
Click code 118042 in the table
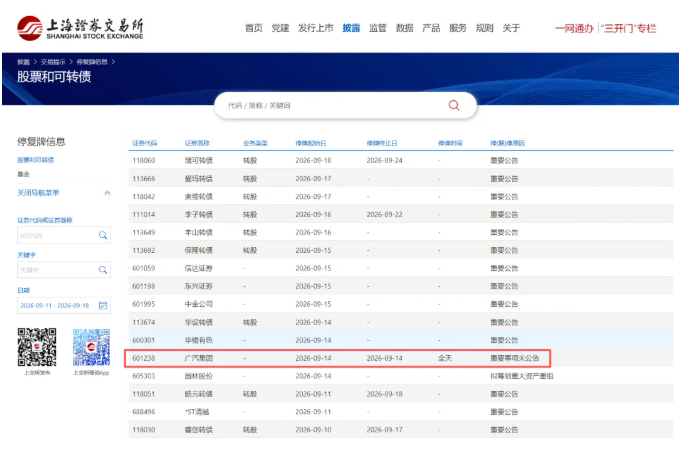point(144,197)
